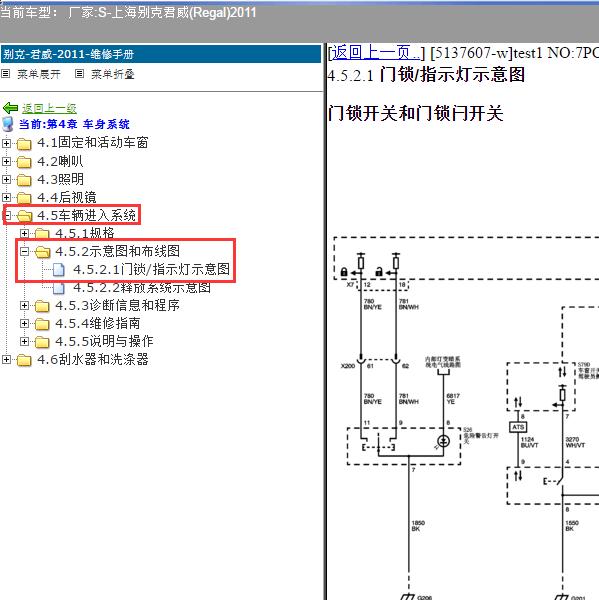Open the 4.4后视镜 tree item
The image size is (599, 600).
pyautogui.click(x=67, y=197)
